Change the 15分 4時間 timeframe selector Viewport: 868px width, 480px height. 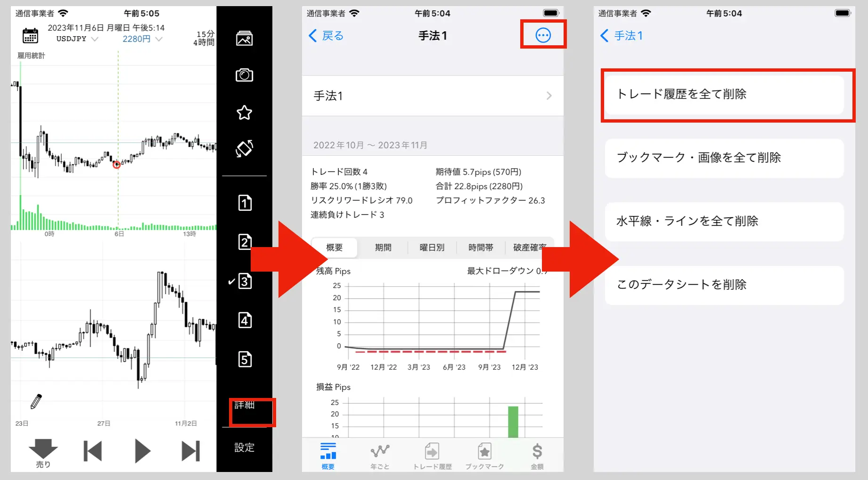pyautogui.click(x=204, y=38)
